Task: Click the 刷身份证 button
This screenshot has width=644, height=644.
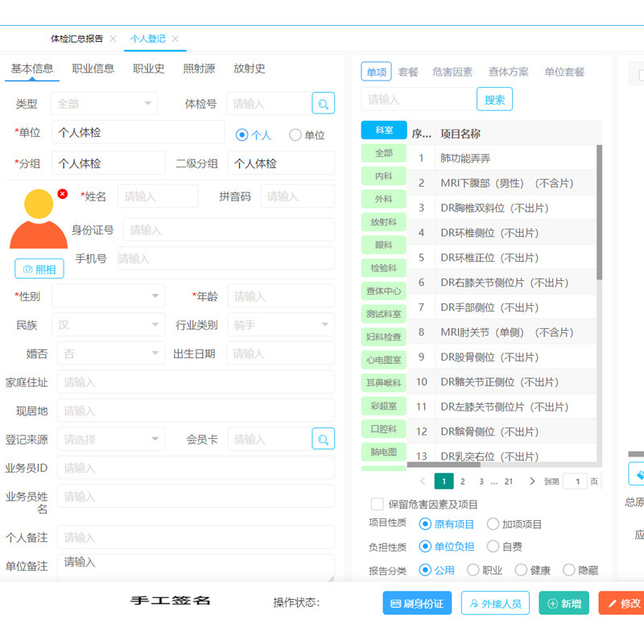Action: (x=417, y=603)
